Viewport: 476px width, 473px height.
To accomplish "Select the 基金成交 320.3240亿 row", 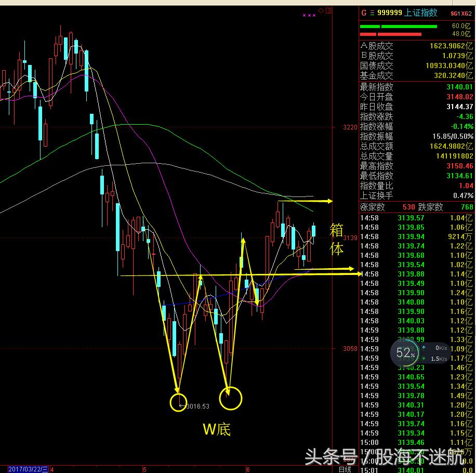I will tap(417, 75).
